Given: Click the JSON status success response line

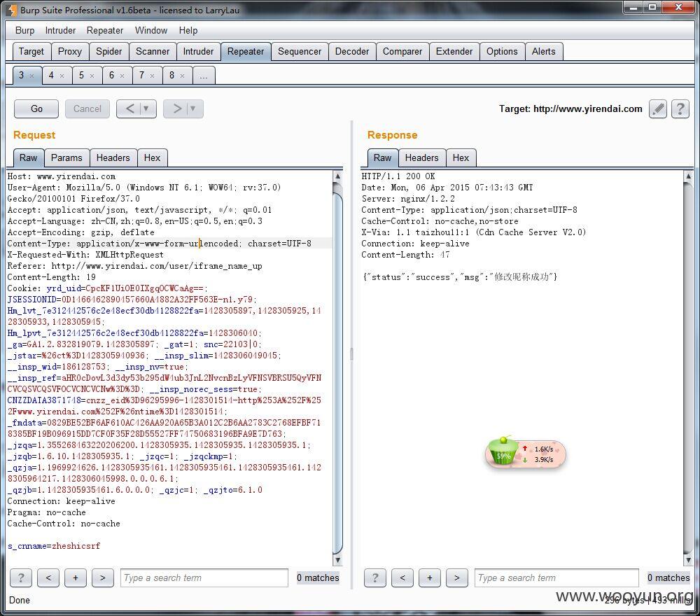Looking at the screenshot, I should coord(460,276).
